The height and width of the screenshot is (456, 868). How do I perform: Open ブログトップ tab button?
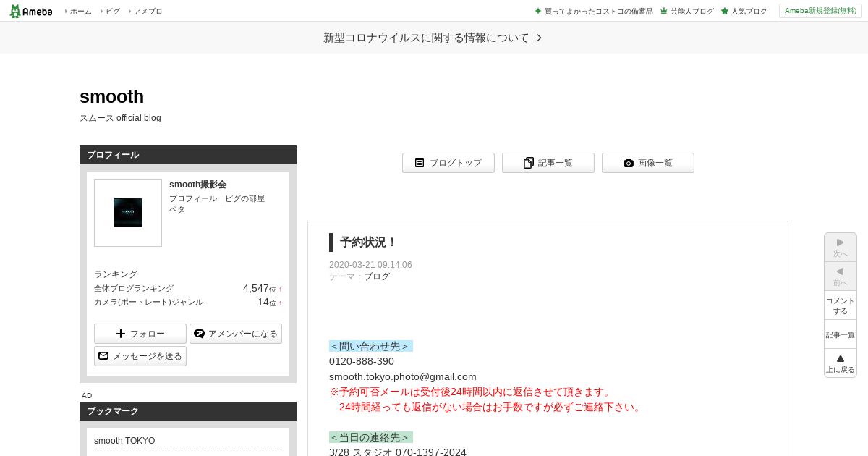pyautogui.click(x=448, y=163)
